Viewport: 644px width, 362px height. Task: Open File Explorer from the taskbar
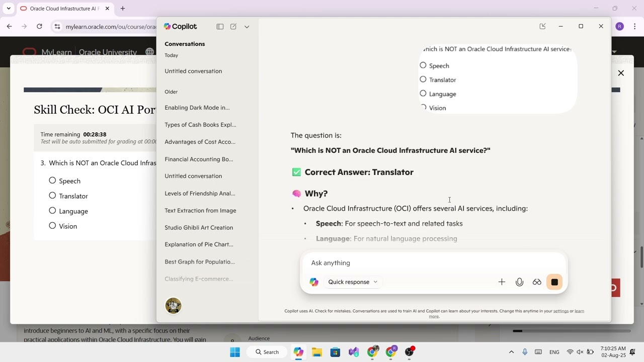[317, 352]
